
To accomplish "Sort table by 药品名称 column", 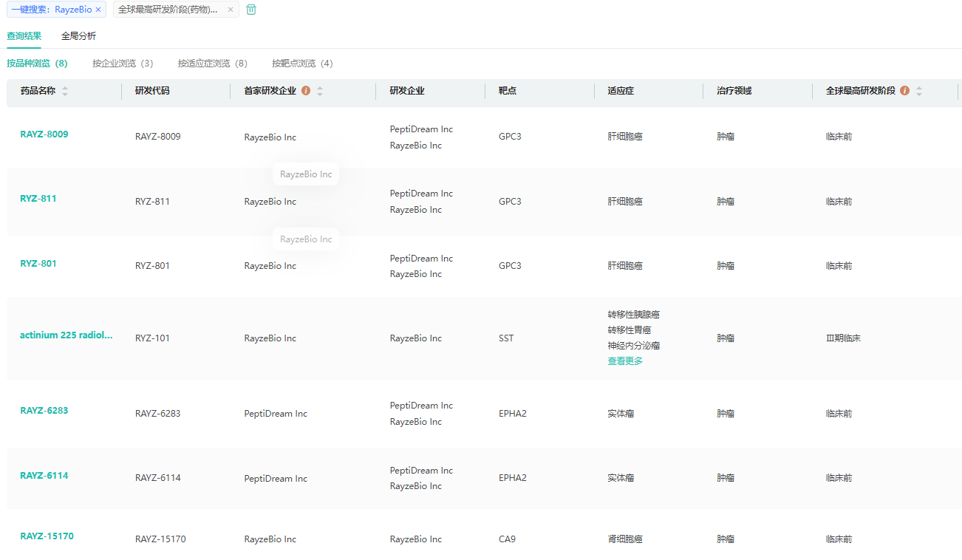I will tap(65, 91).
